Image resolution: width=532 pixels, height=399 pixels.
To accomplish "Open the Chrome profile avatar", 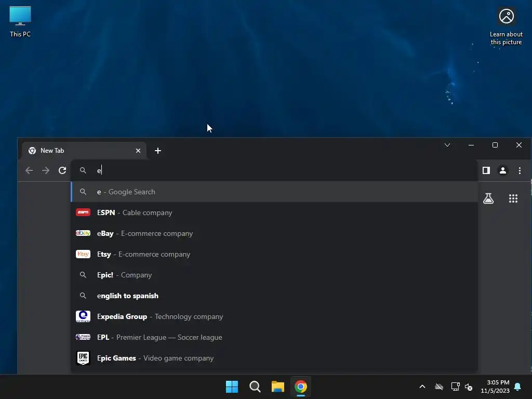I will [x=503, y=170].
